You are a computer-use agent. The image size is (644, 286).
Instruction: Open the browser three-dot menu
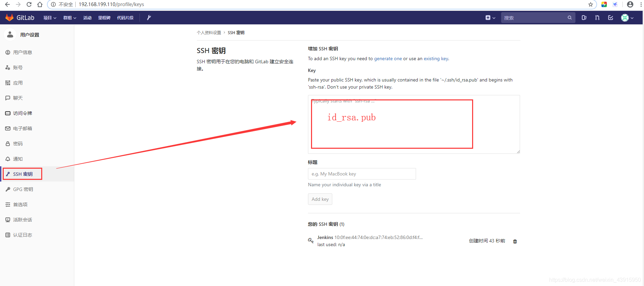641,4
